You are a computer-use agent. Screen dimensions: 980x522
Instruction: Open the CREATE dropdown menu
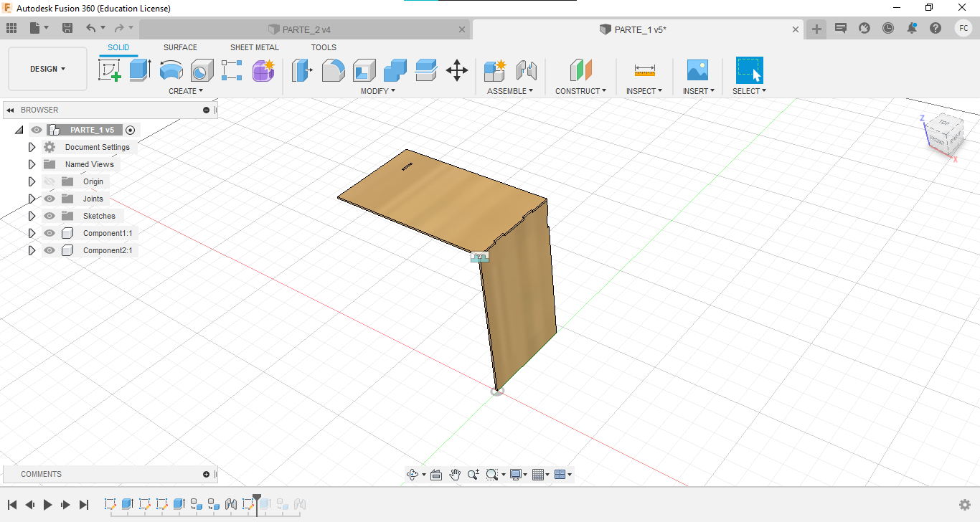tap(186, 91)
